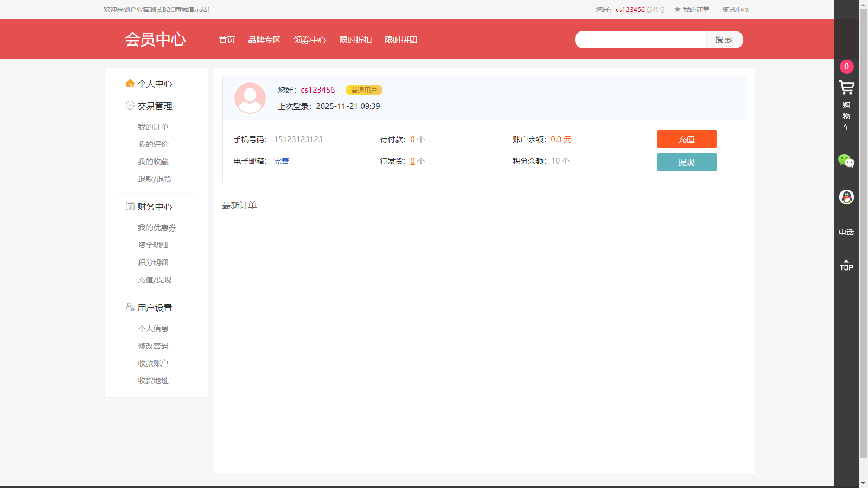Click the WeChat icon on right sidebar
This screenshot has height=488, width=868.
point(846,160)
